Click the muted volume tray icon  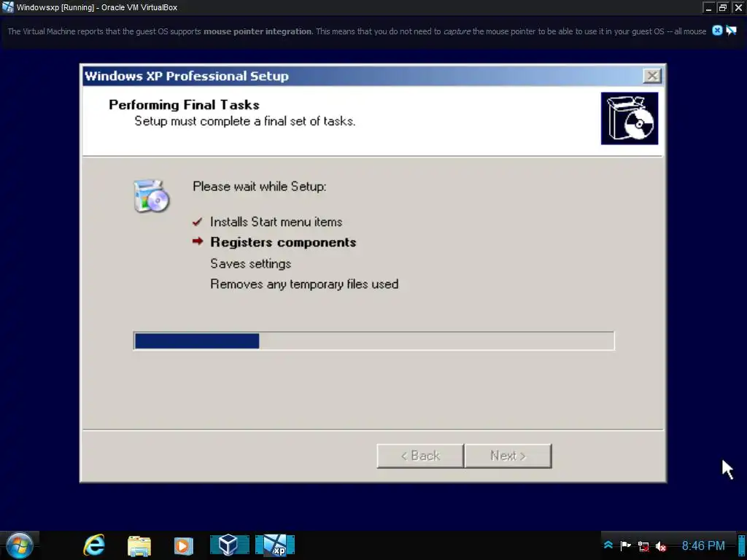tap(661, 546)
